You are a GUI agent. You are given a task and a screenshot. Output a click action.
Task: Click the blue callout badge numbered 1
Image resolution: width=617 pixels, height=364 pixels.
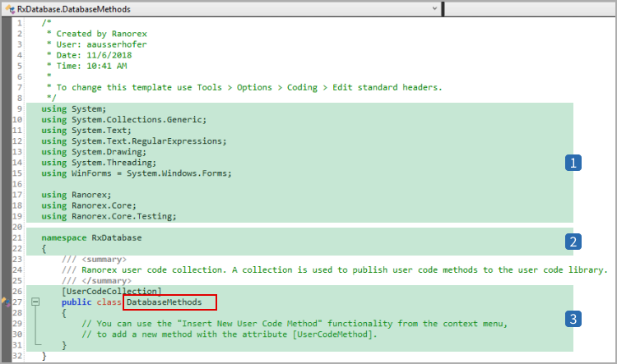(x=573, y=163)
